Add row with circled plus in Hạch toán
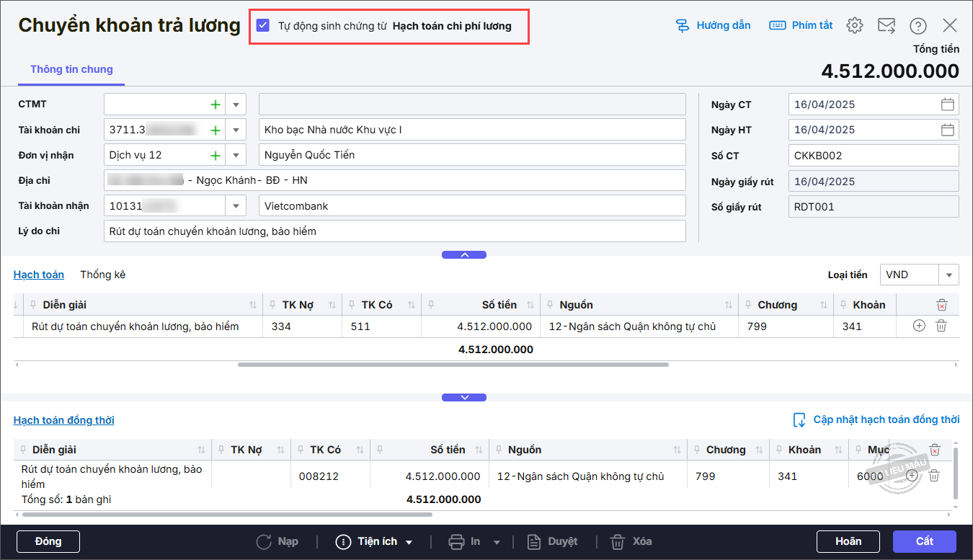Image resolution: width=973 pixels, height=560 pixels. pos(919,326)
